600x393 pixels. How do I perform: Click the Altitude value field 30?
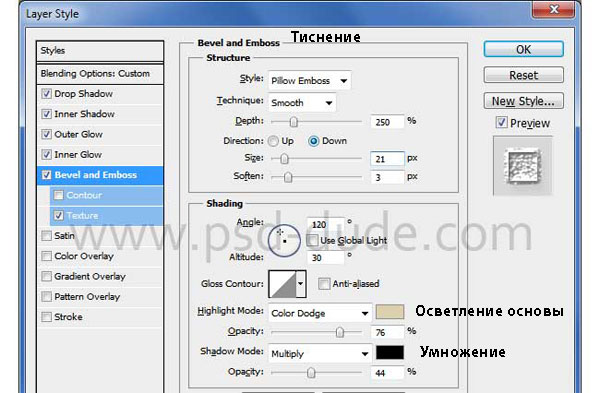tap(325, 258)
